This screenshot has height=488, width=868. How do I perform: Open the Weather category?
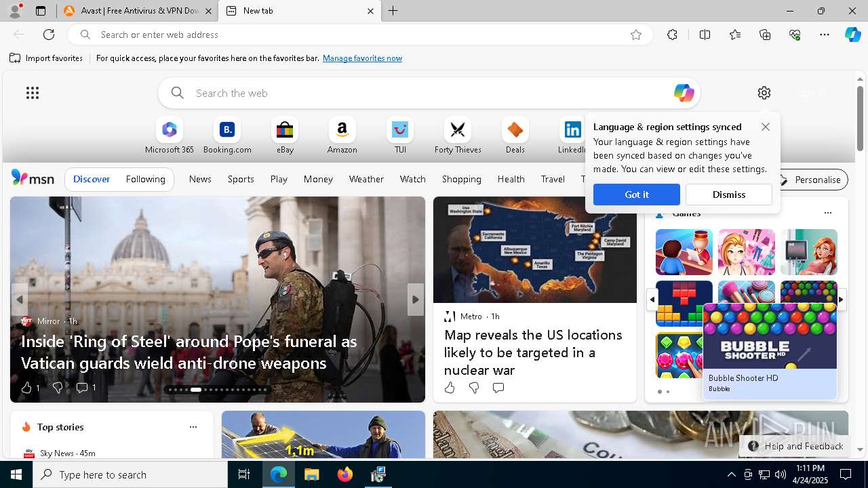tap(366, 179)
